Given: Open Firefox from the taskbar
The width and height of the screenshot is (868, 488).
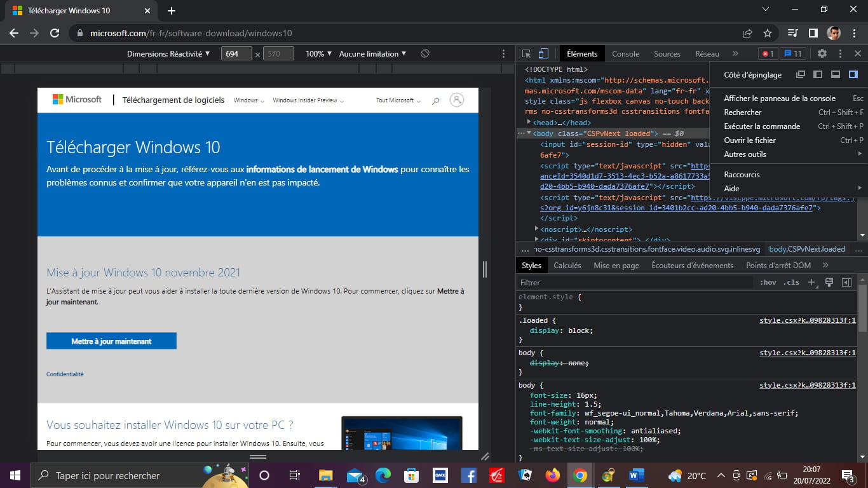Looking at the screenshot, I should (x=552, y=475).
